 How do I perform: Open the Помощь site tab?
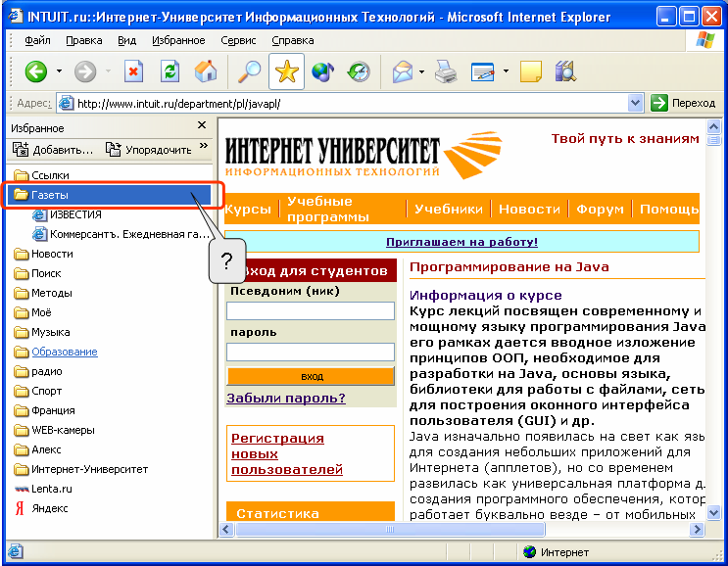pyautogui.click(x=669, y=209)
